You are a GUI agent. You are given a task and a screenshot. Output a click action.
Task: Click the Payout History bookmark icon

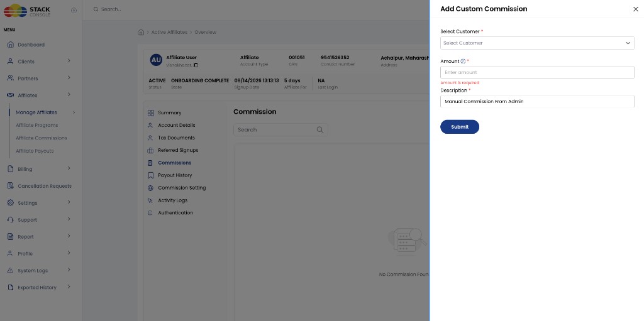(x=150, y=175)
